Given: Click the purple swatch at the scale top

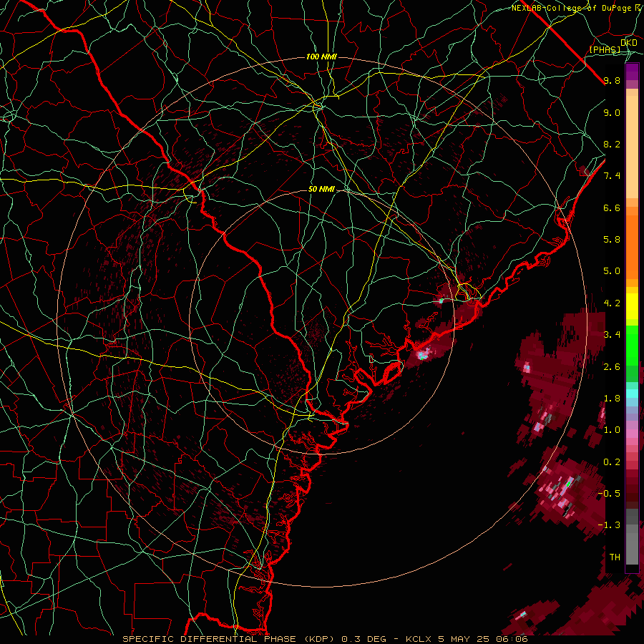Looking at the screenshot, I should tap(632, 72).
